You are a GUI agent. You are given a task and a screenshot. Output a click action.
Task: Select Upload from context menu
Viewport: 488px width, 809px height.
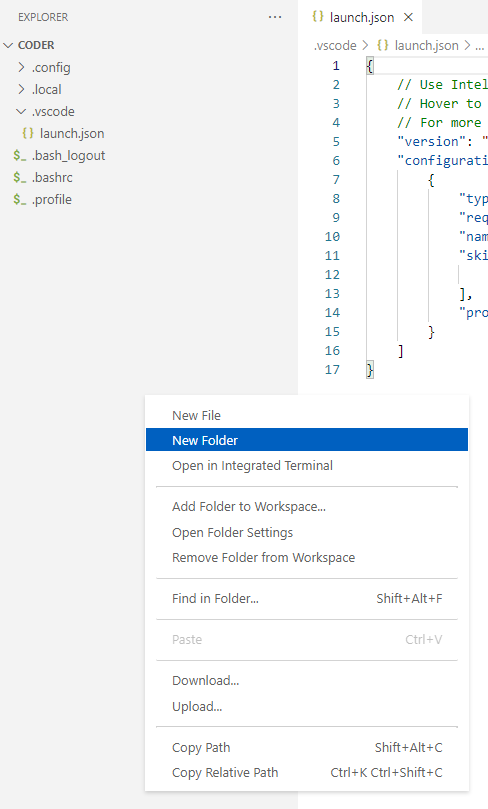tap(307, 706)
